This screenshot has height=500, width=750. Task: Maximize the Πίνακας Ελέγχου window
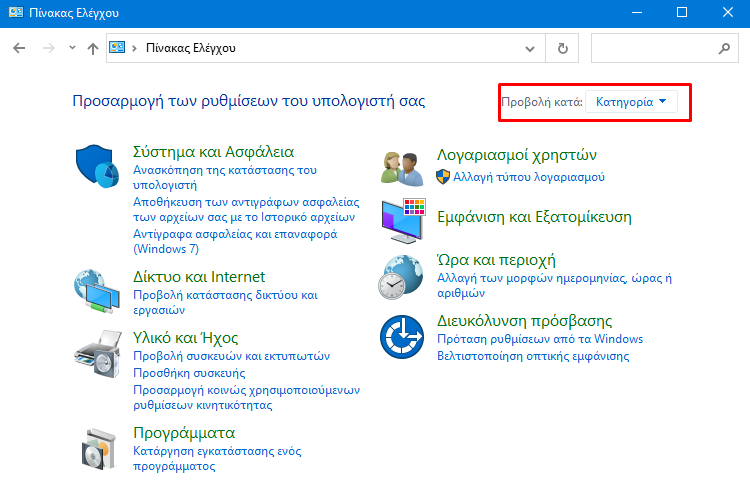pos(682,12)
